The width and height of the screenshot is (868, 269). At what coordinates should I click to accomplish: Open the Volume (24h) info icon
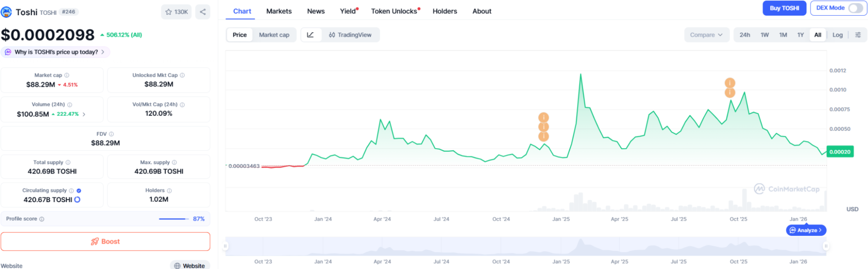(x=70, y=104)
